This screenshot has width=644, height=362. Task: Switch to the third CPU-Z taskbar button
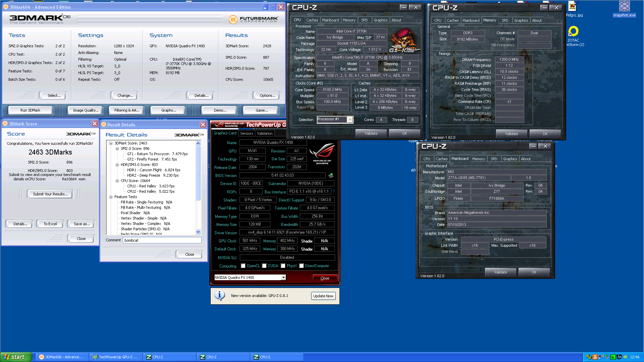[x=277, y=357]
